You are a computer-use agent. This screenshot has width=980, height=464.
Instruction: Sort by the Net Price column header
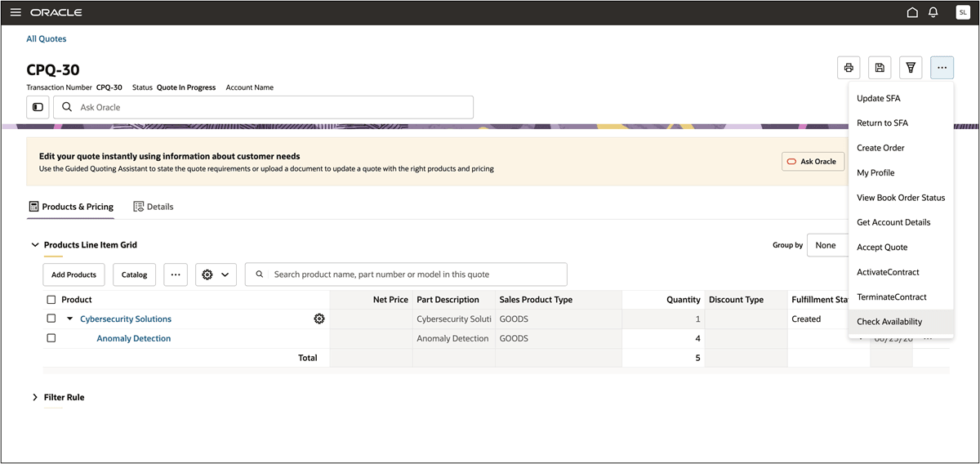coord(370,300)
